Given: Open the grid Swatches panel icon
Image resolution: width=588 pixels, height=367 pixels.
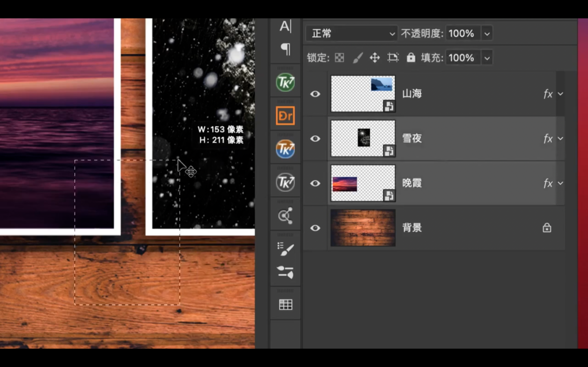Looking at the screenshot, I should (x=285, y=304).
